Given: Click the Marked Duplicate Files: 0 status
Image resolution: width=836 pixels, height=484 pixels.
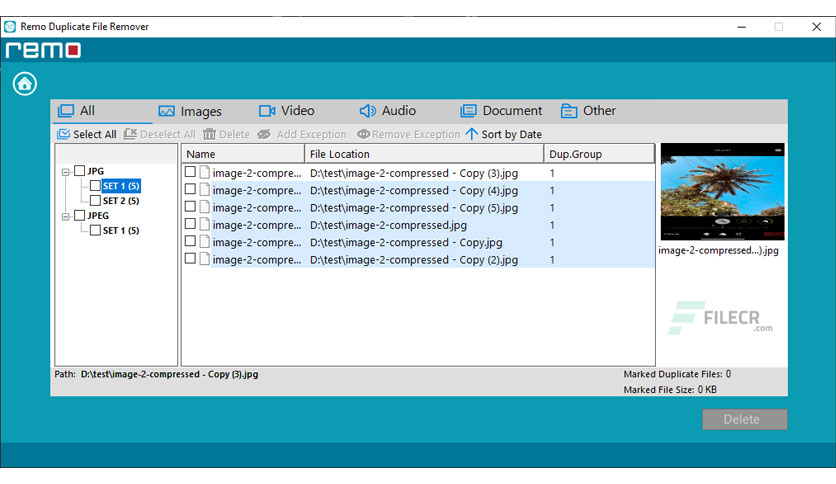Looking at the screenshot, I should tap(677, 374).
